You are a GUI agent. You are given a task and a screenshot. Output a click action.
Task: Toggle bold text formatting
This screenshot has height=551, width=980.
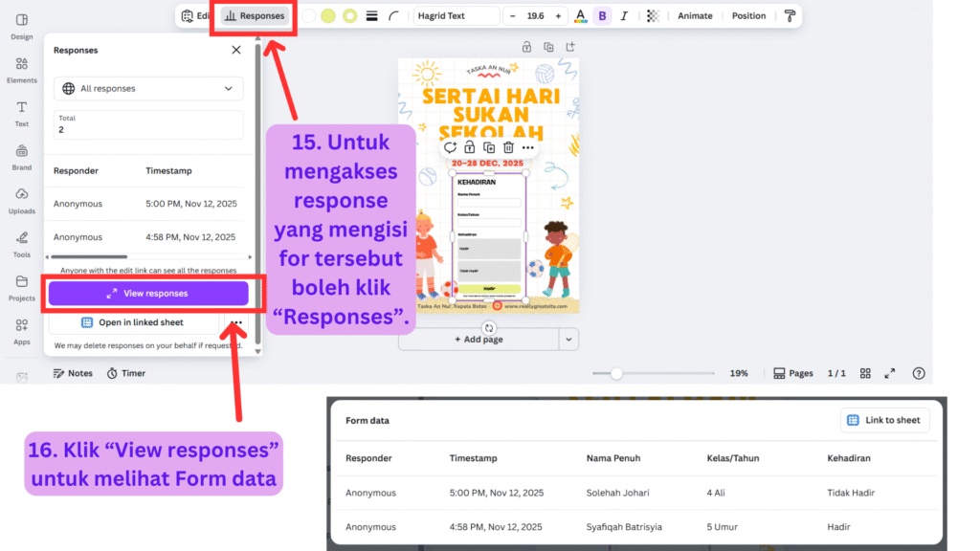pyautogui.click(x=602, y=16)
